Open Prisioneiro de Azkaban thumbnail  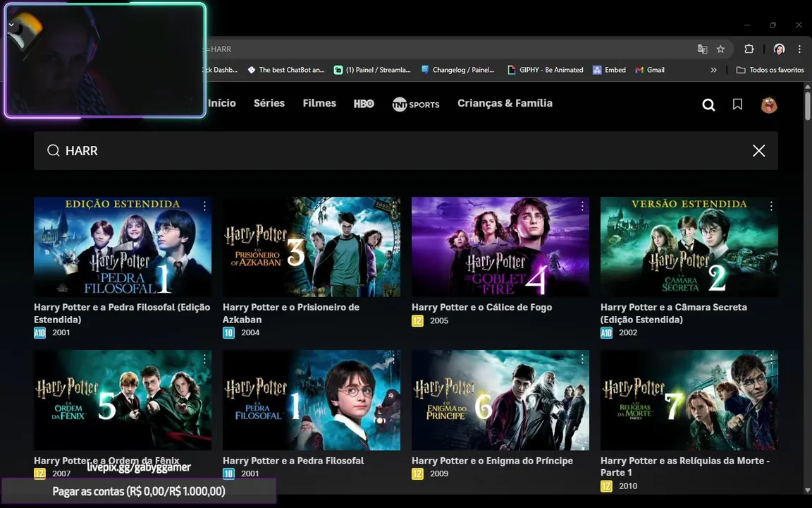[x=312, y=247]
